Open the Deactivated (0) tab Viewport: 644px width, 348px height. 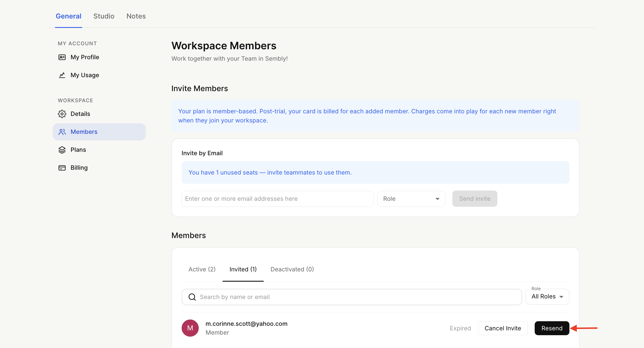[292, 269]
